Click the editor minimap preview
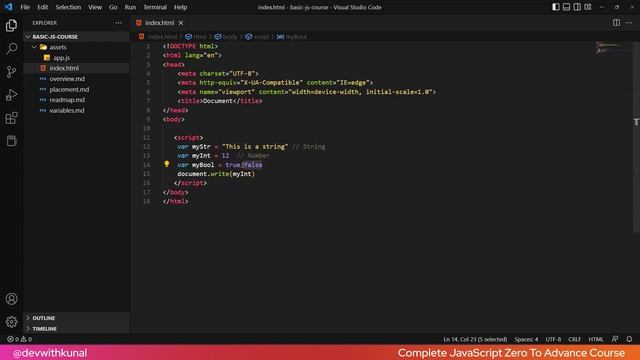 coord(608,47)
